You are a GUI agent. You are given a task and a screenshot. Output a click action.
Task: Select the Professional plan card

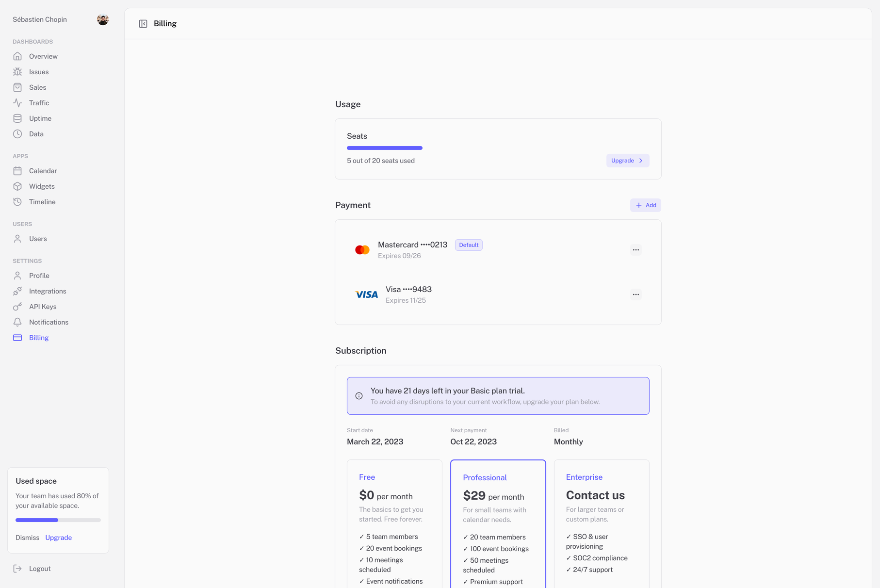(498, 524)
